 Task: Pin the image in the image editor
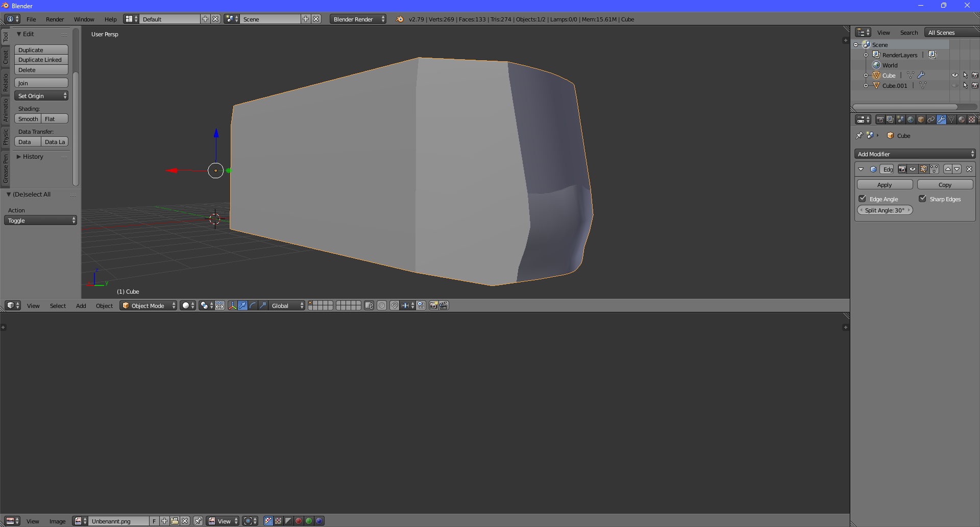pos(198,521)
